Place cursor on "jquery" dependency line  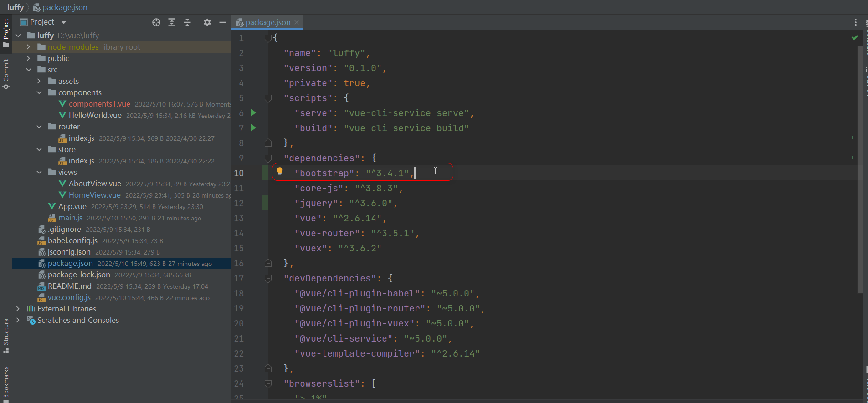[345, 203]
